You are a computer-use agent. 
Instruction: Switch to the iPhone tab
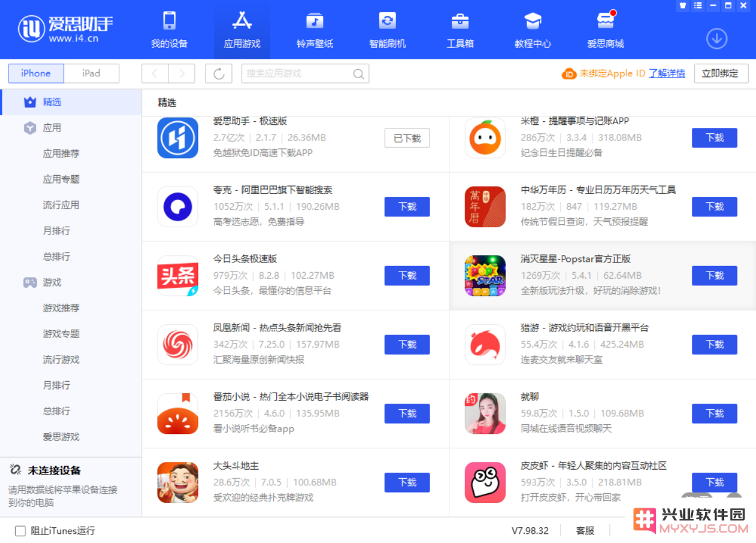[x=36, y=73]
